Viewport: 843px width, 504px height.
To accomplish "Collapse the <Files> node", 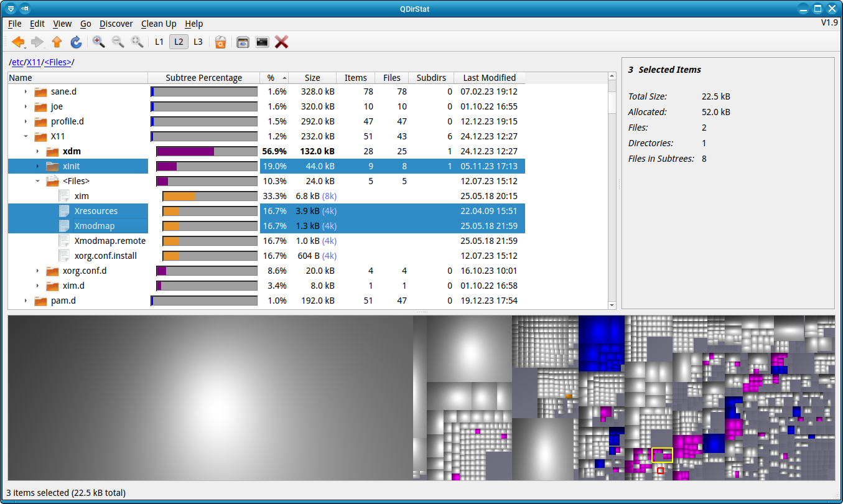I will coord(37,181).
